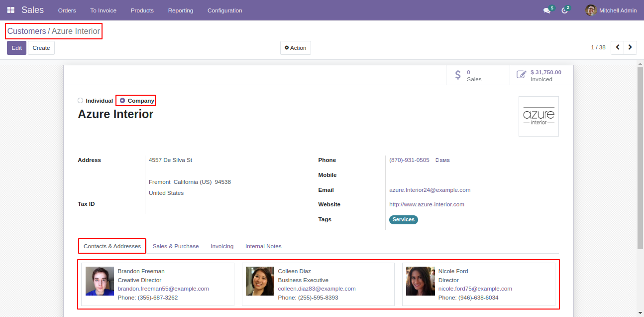Open the conversations chat icon

(x=547, y=10)
